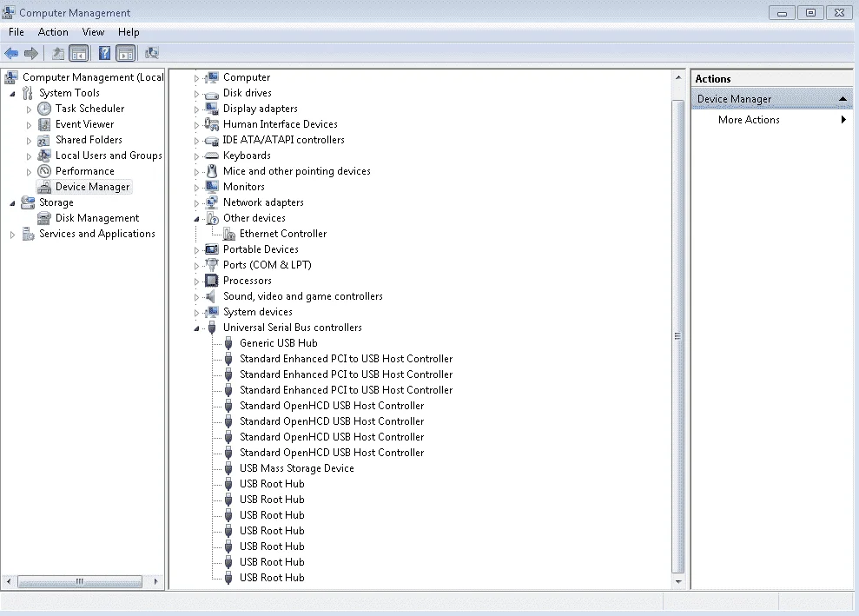Screen dimensions: 859x616
Task: Select the Keyboards category label
Action: click(247, 156)
